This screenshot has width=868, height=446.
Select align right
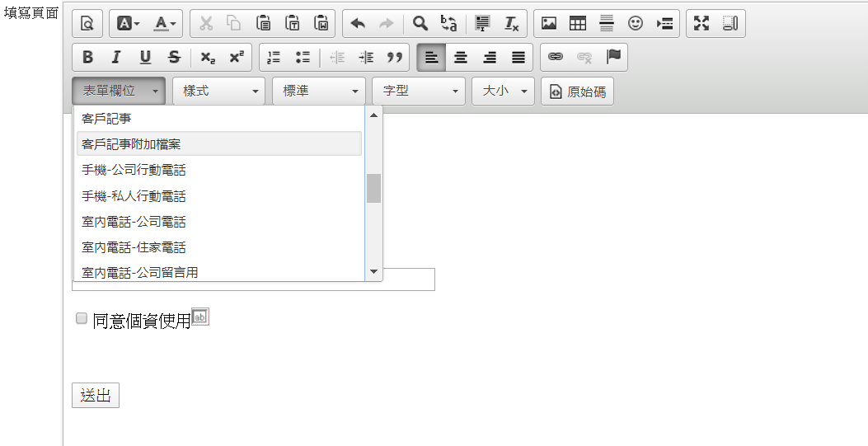click(490, 57)
